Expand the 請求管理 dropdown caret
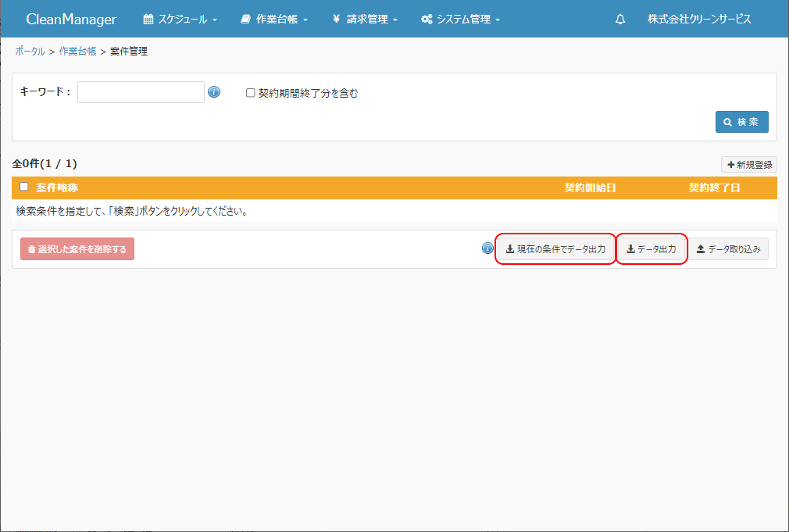789x532 pixels. coord(395,20)
